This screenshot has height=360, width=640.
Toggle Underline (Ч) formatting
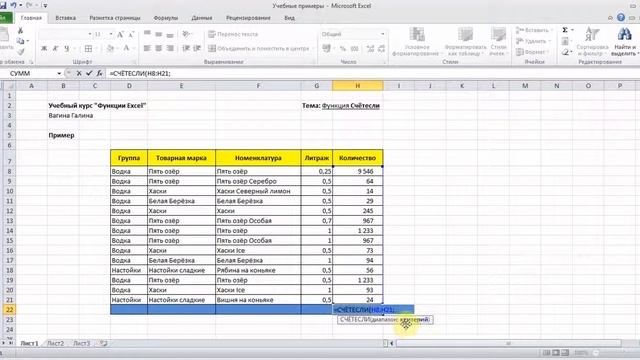(x=67, y=49)
